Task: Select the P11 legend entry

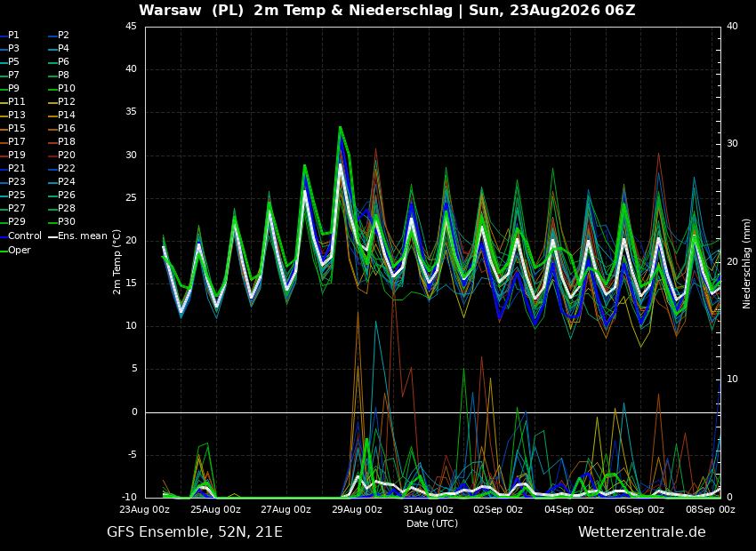Action: [x=16, y=101]
